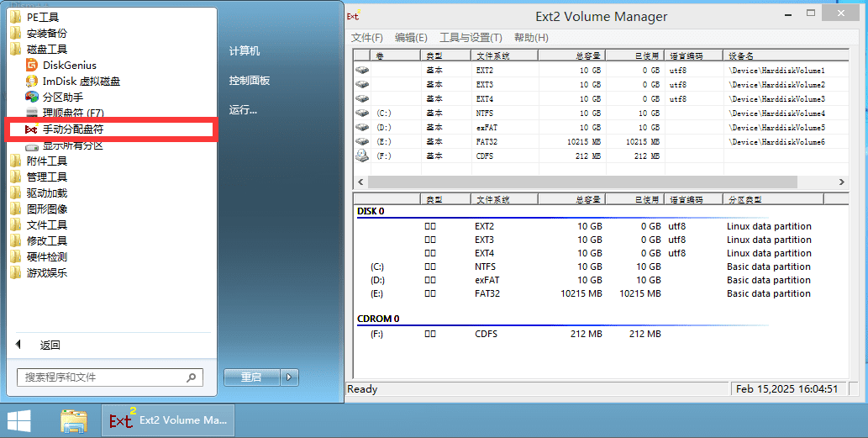Open the arrow menu beside 重启 button

point(290,377)
